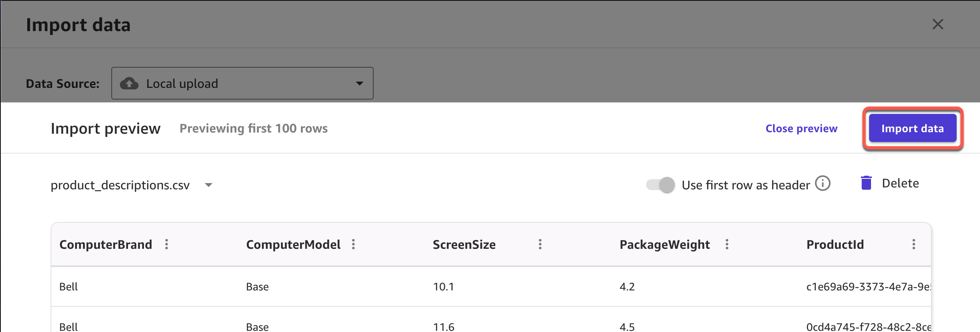The width and height of the screenshot is (980, 332).
Task: Expand product_descriptions.csv file dropdown arrow
Action: (x=209, y=185)
